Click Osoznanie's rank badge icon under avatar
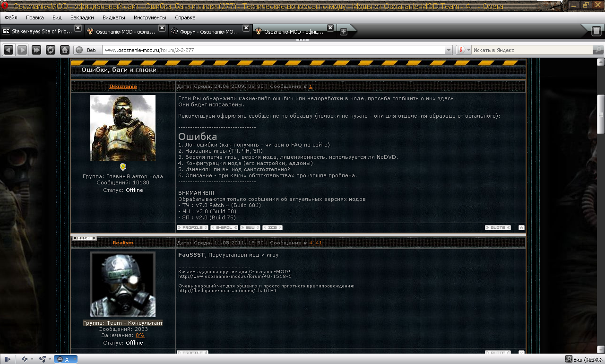Image resolution: width=605 pixels, height=364 pixels. [123, 167]
